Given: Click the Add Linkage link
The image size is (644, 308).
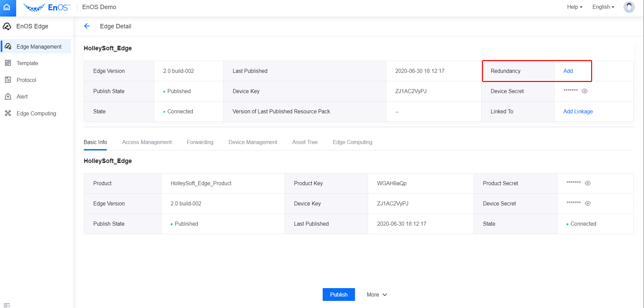Looking at the screenshot, I should [578, 111].
